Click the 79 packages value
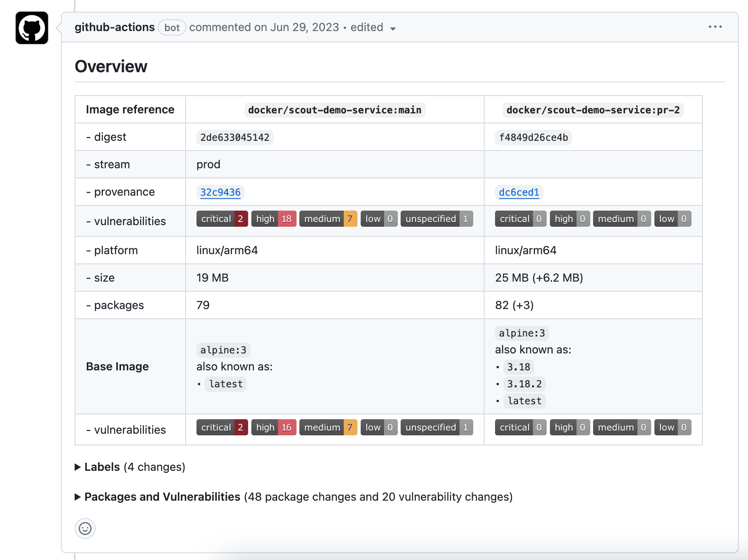 (203, 305)
